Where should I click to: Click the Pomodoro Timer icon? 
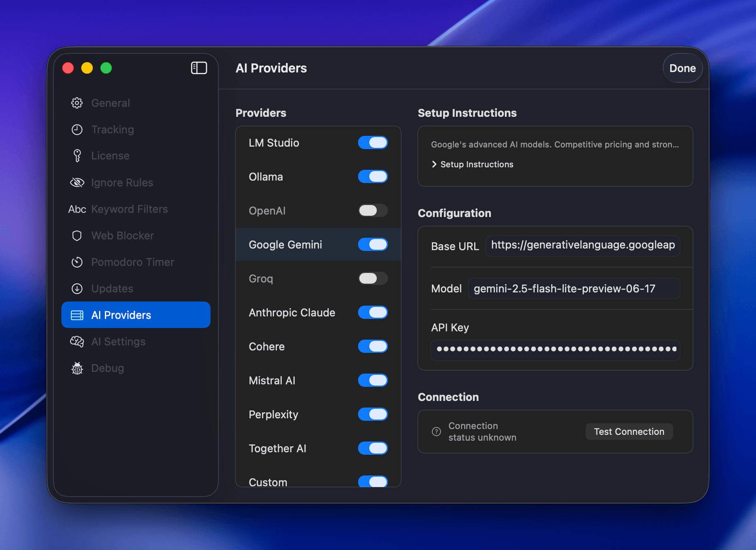click(77, 262)
